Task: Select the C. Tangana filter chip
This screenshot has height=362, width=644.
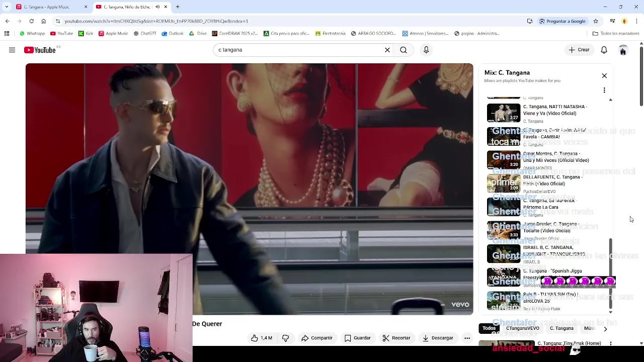Action: point(561,328)
